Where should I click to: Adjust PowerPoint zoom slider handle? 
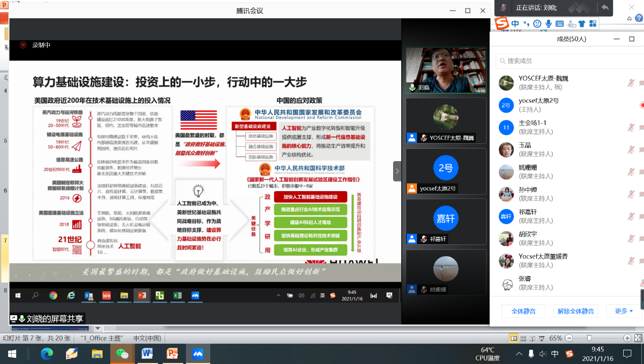click(x=589, y=338)
